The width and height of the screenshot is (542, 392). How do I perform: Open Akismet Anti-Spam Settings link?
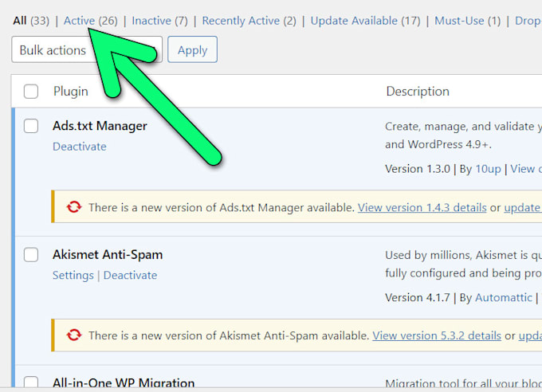tap(73, 276)
